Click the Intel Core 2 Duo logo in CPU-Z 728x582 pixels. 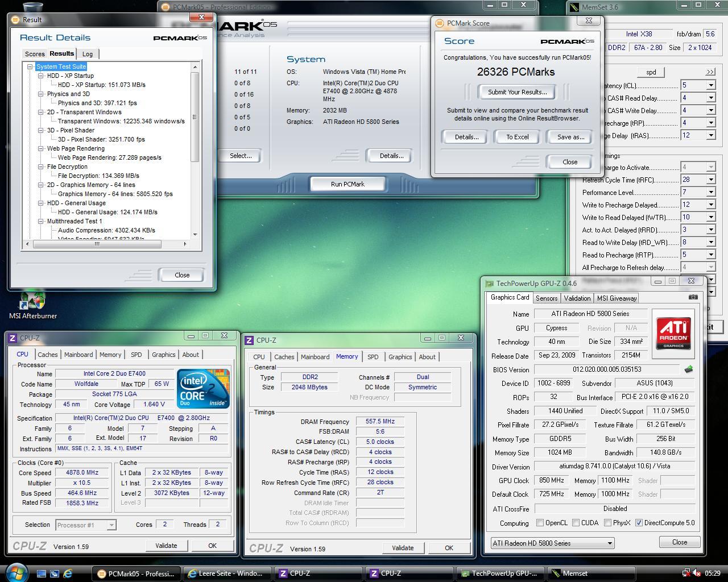point(203,388)
